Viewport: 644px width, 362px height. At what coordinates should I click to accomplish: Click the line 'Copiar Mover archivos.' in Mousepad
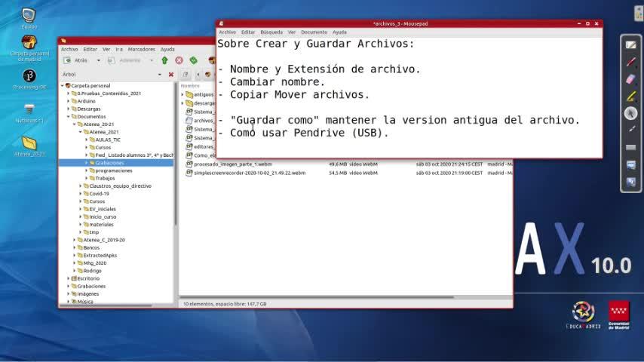299,94
